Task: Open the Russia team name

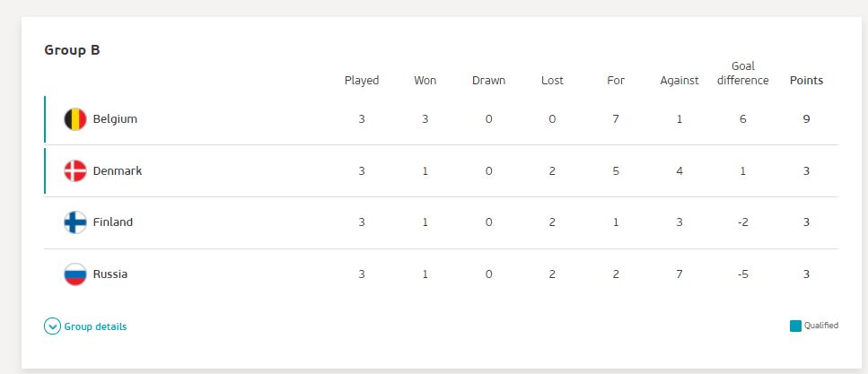Action: (110, 274)
